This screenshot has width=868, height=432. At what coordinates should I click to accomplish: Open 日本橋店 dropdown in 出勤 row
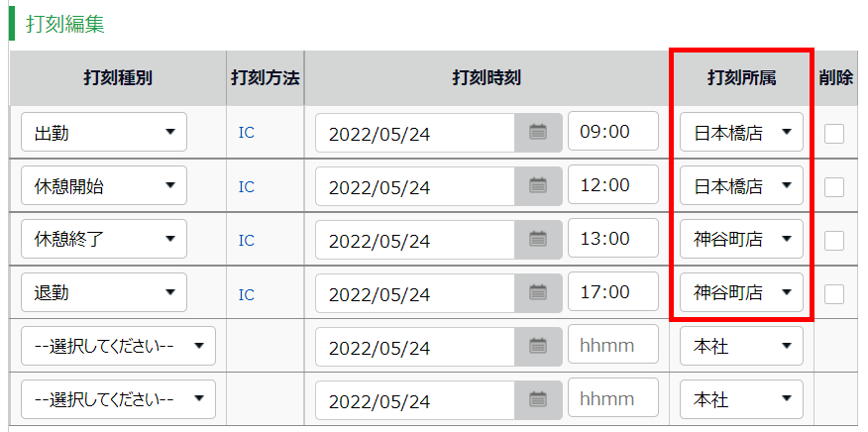point(741,132)
